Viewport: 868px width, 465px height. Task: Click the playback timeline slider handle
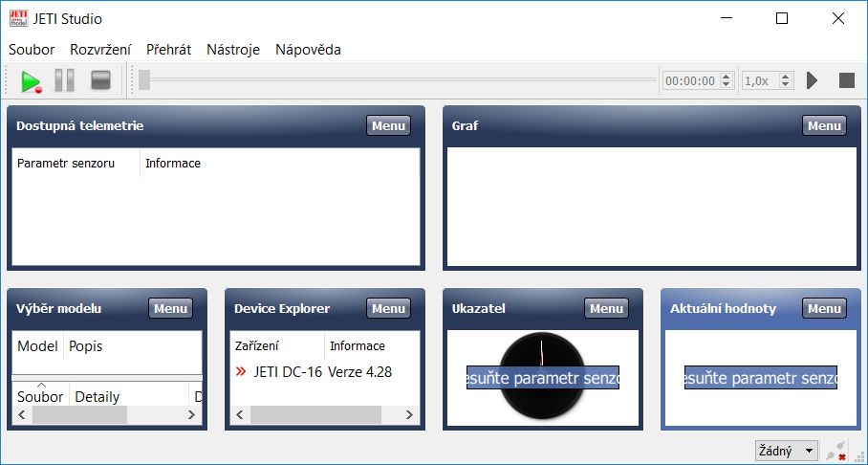tap(144, 80)
